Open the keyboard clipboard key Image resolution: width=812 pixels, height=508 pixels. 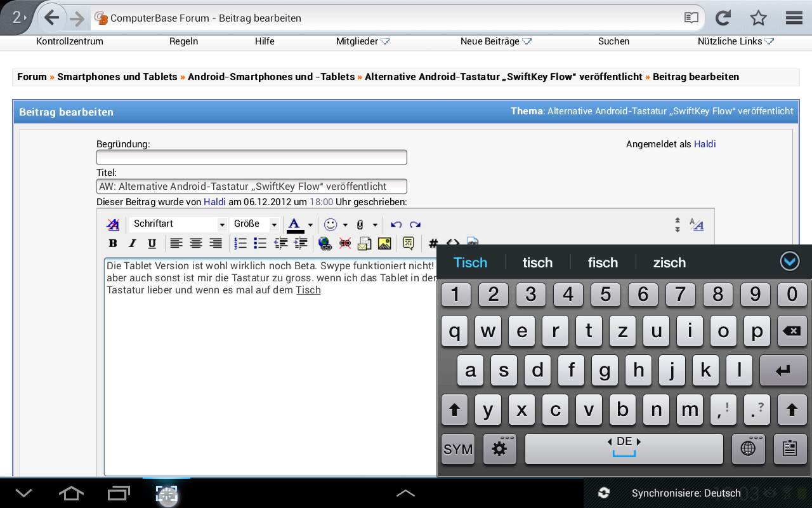click(790, 449)
